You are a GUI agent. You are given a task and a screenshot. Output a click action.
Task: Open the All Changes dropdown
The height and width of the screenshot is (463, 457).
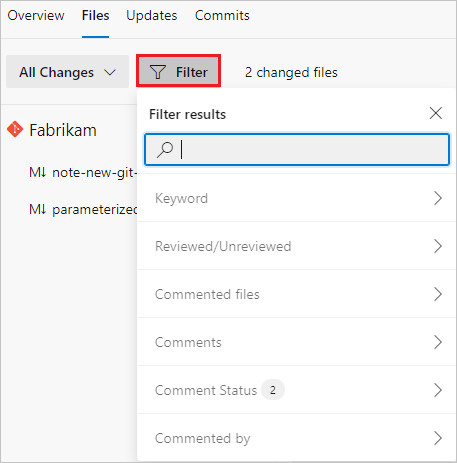point(67,72)
